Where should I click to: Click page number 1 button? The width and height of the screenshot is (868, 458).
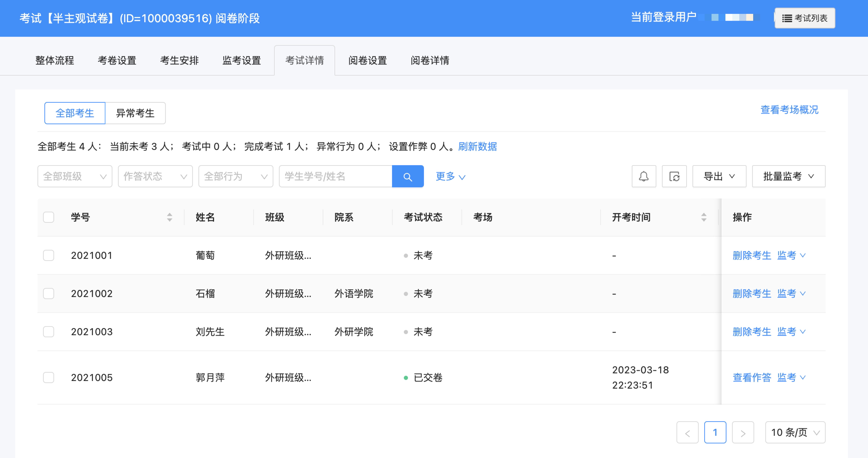[x=715, y=432]
